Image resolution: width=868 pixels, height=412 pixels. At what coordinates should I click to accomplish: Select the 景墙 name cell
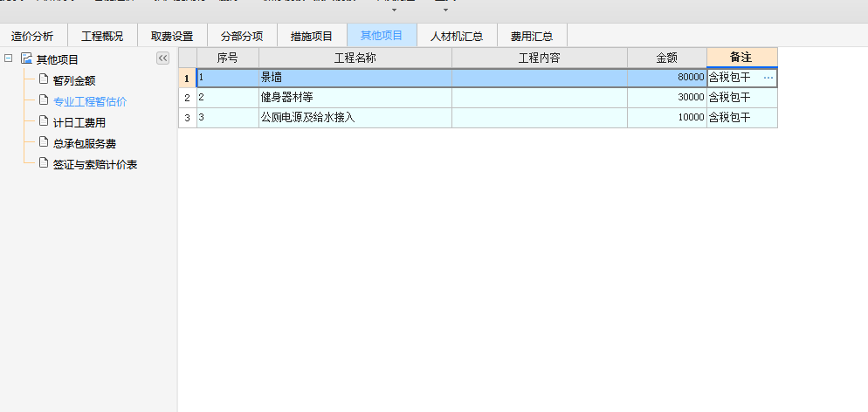pos(355,78)
